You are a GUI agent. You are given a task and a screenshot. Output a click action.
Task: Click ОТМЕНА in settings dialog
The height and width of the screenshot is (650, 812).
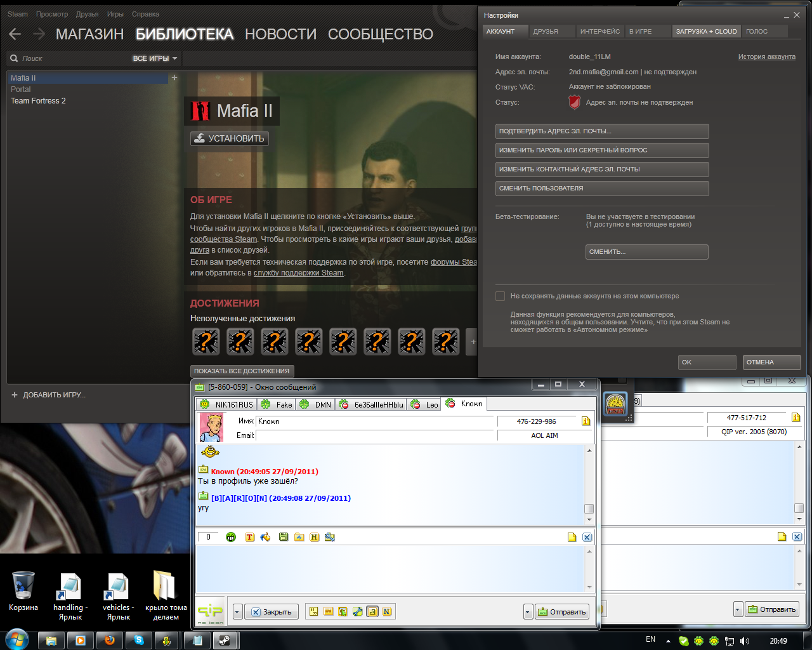[x=771, y=362]
